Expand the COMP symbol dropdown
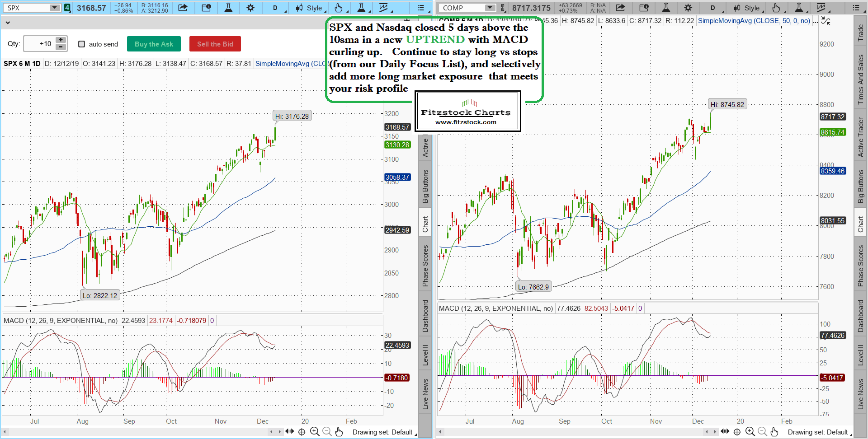This screenshot has width=868, height=439. coord(490,8)
